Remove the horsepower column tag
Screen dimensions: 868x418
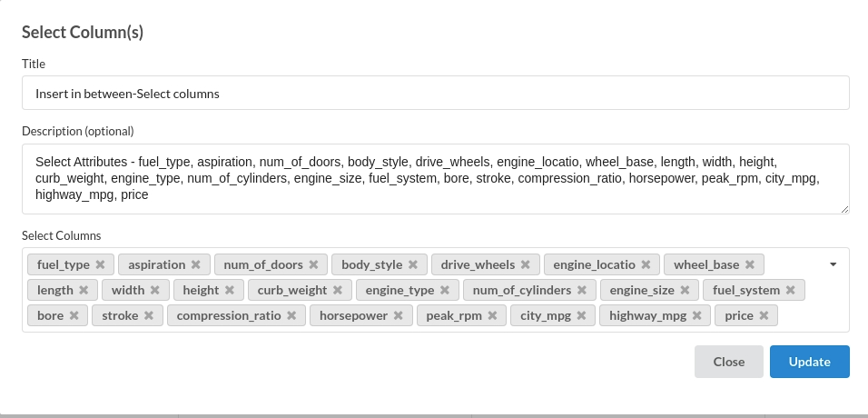[398, 316]
